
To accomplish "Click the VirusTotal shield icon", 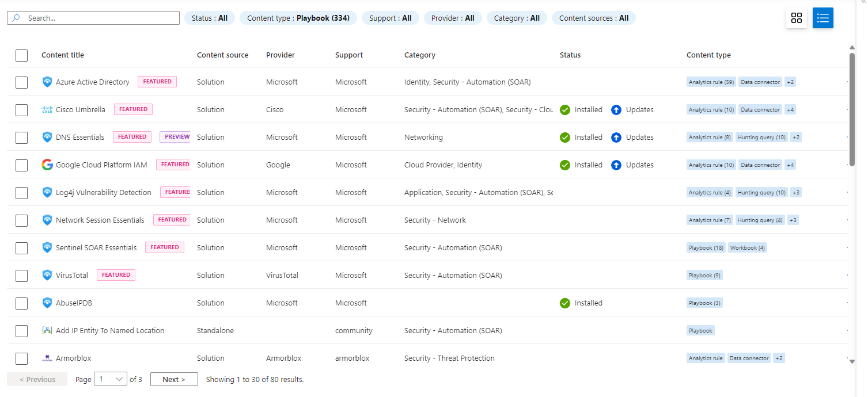I will pyautogui.click(x=47, y=275).
